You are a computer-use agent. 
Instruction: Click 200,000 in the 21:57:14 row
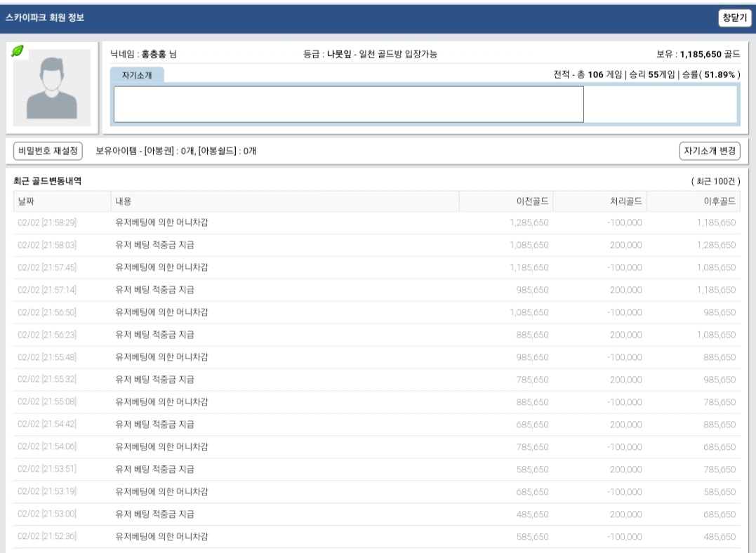(626, 290)
